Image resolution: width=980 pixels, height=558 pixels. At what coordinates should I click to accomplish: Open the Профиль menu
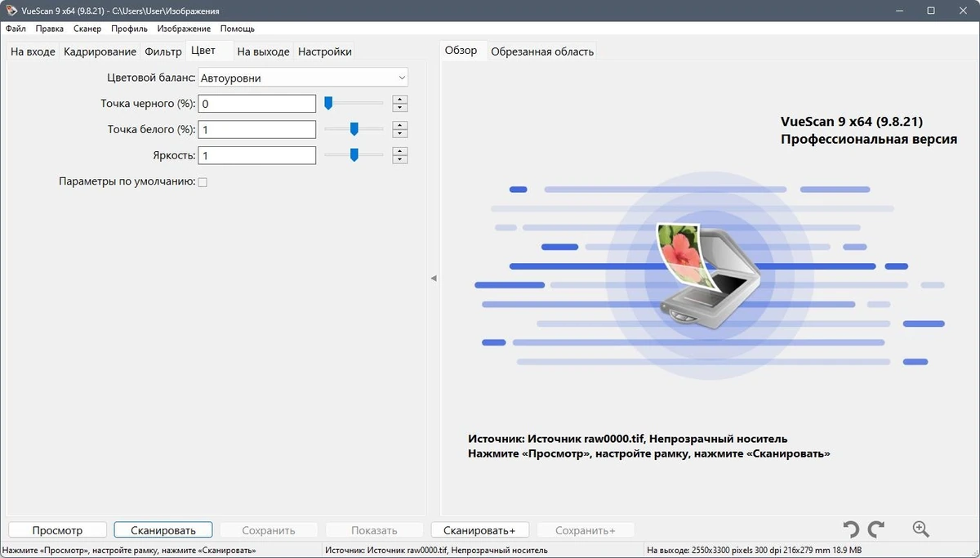pos(129,29)
